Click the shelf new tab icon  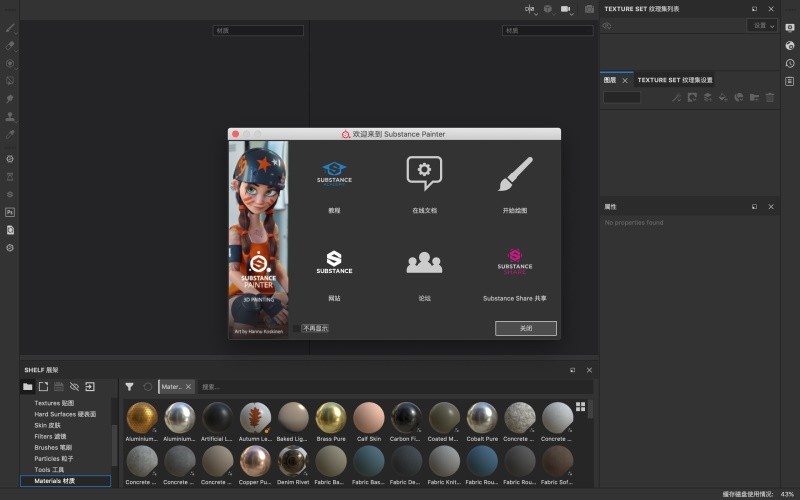[43, 387]
